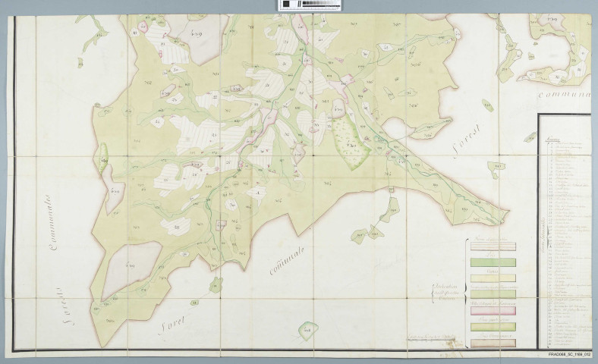Click the black square on calibration card
598x364 pixels.
286,5
